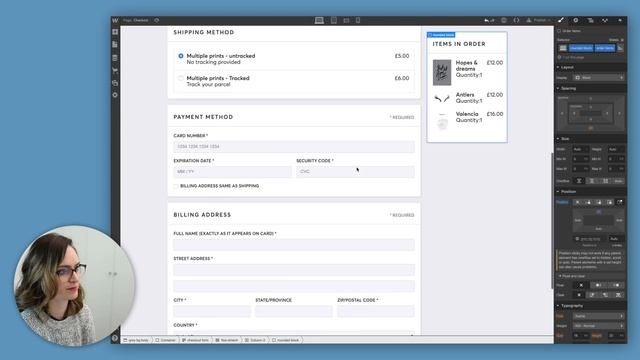The width and height of the screenshot is (640, 360).
Task: Set Float to none X button
Action: pyautogui.click(x=581, y=285)
